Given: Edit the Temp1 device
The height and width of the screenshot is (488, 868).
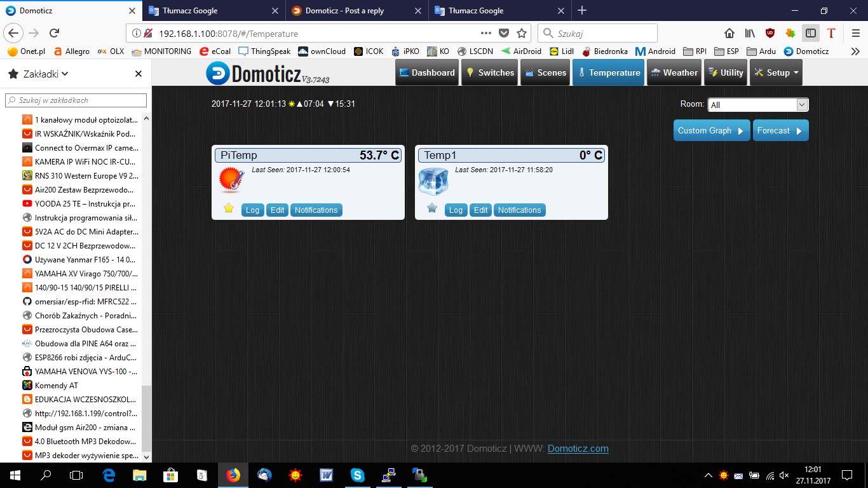Looking at the screenshot, I should [x=480, y=210].
